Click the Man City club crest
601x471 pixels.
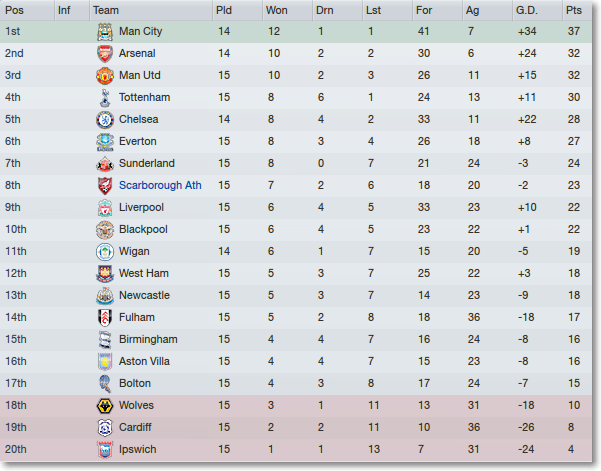tap(105, 32)
